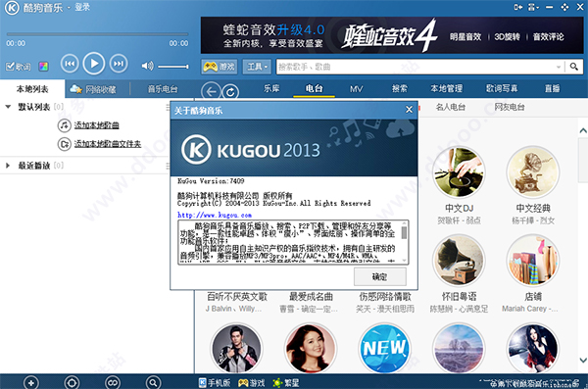
Task: Click the add-folder circle icon
Action: click(64, 144)
